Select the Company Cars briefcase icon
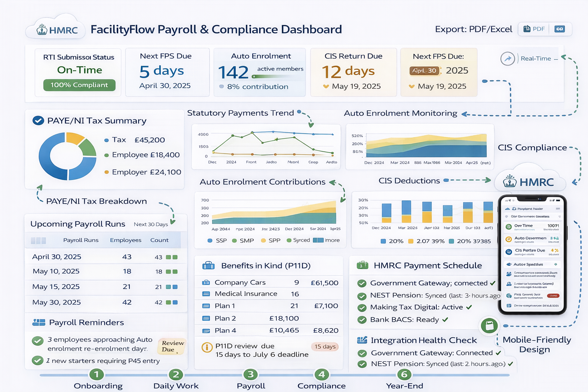This screenshot has width=588, height=392. tap(206, 282)
